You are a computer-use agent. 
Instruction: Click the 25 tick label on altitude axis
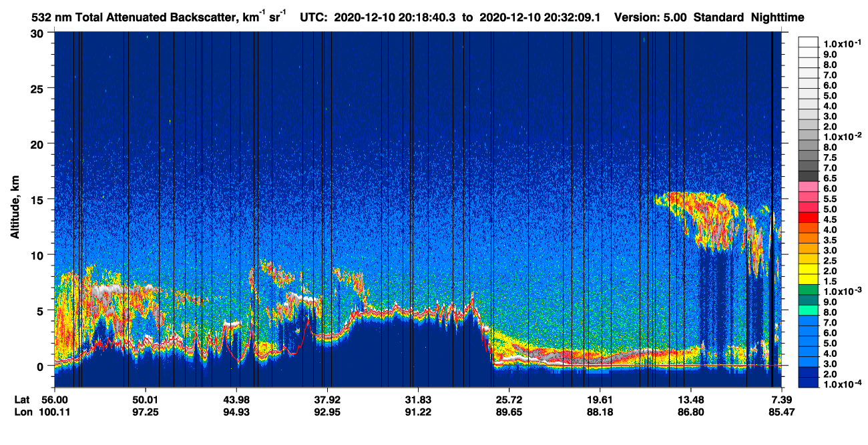[x=39, y=87]
